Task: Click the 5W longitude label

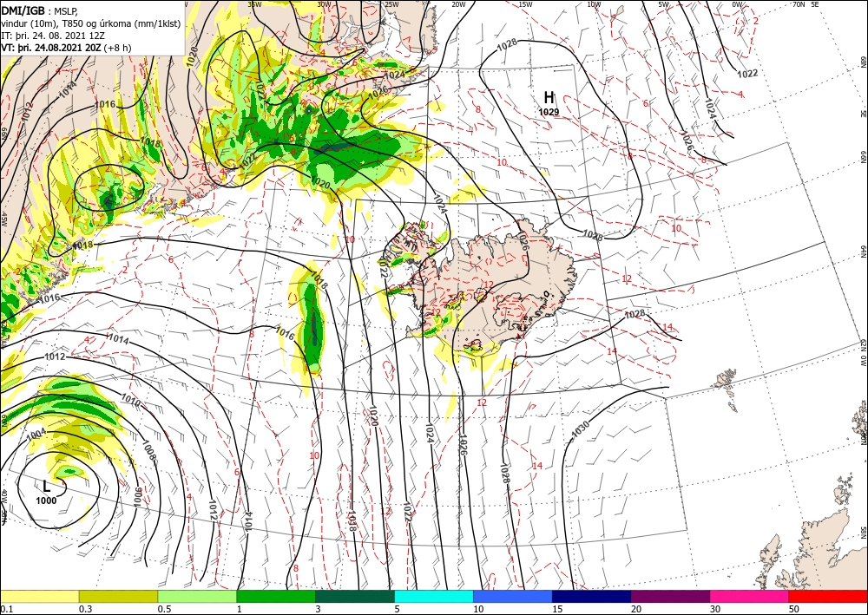Action: click(664, 4)
